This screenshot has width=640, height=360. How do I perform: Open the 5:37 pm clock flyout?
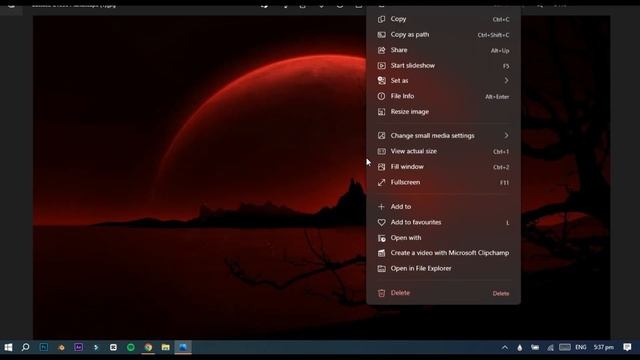pos(604,347)
